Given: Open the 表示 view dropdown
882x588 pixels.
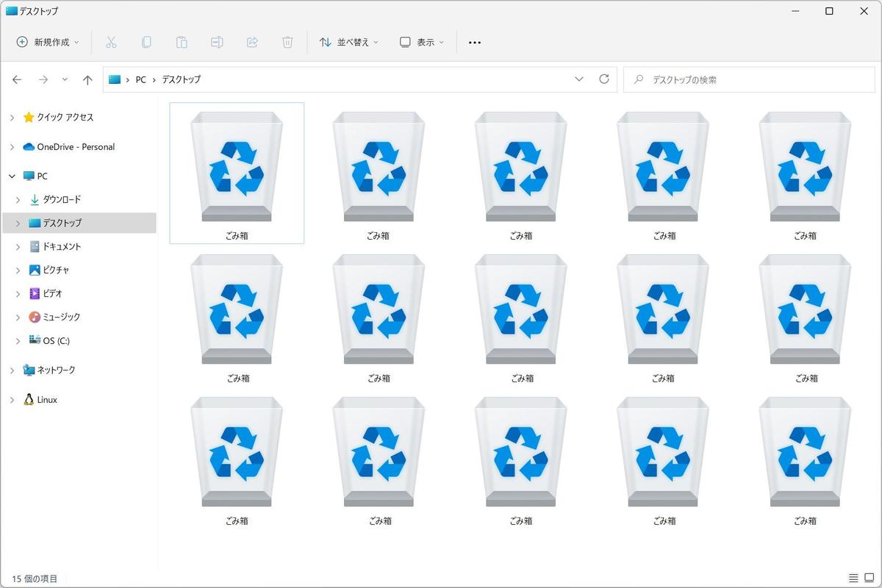Looking at the screenshot, I should tap(422, 42).
